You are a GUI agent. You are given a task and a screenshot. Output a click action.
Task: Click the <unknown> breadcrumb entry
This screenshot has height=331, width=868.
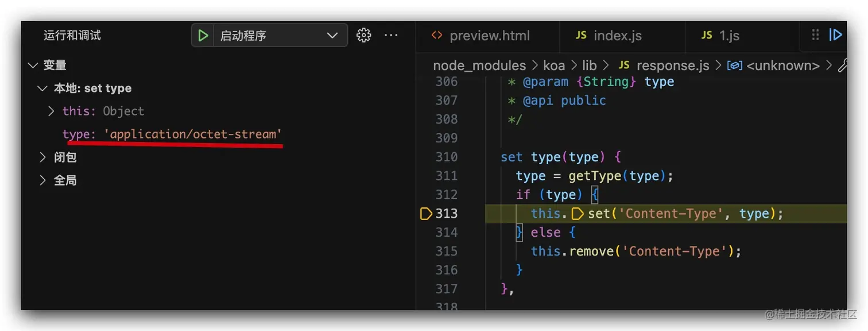tap(782, 65)
